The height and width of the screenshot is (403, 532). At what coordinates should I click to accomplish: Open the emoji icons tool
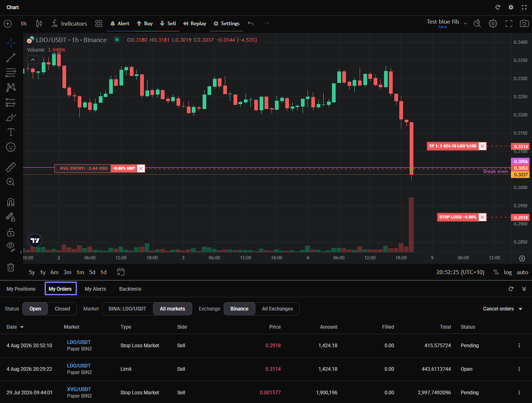11,147
